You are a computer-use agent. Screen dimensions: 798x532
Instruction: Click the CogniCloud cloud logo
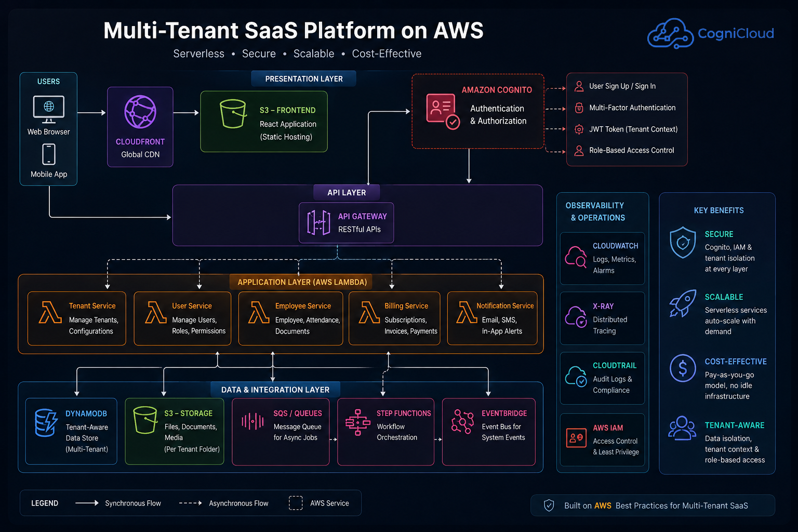(x=670, y=34)
